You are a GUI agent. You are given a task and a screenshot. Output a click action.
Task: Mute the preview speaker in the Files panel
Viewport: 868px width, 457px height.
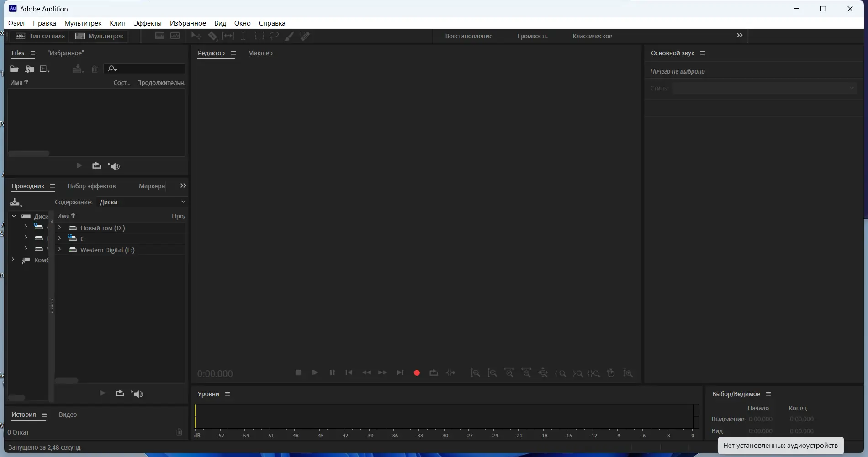114,166
